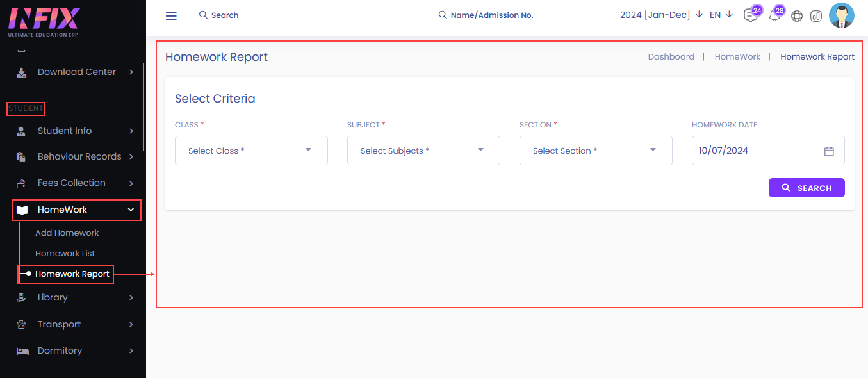Expand Dormitory chevron
Image resolution: width=868 pixels, height=378 pixels.
point(131,351)
